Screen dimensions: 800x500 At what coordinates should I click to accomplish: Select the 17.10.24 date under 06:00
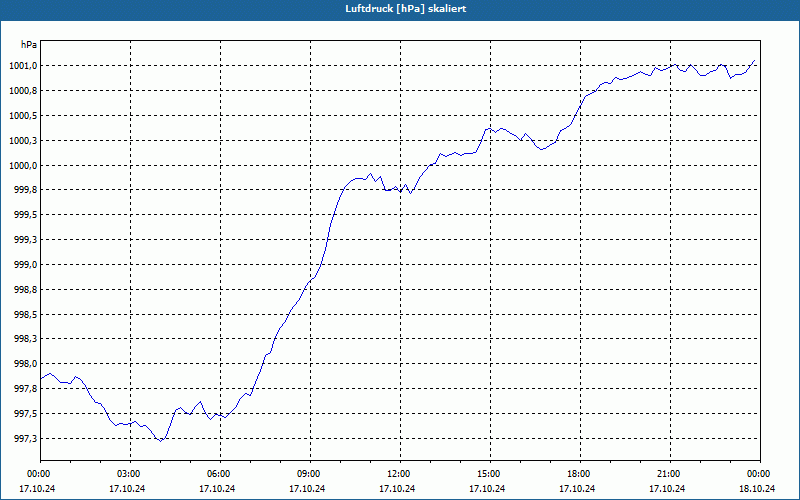pyautogui.click(x=217, y=489)
